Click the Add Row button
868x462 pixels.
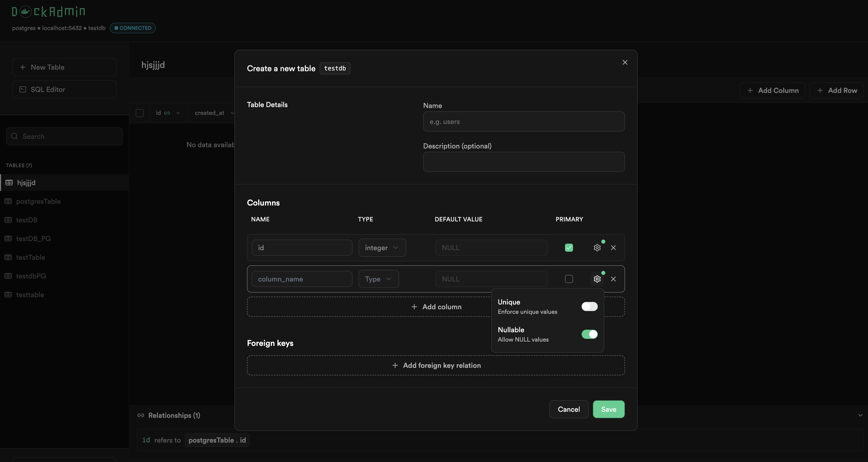[x=837, y=90]
